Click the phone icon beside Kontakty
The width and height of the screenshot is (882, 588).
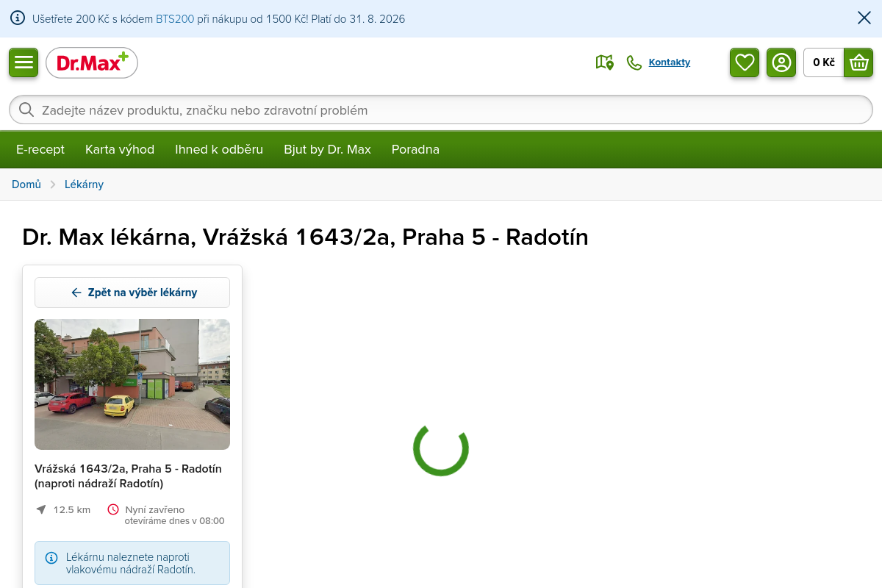(x=634, y=62)
